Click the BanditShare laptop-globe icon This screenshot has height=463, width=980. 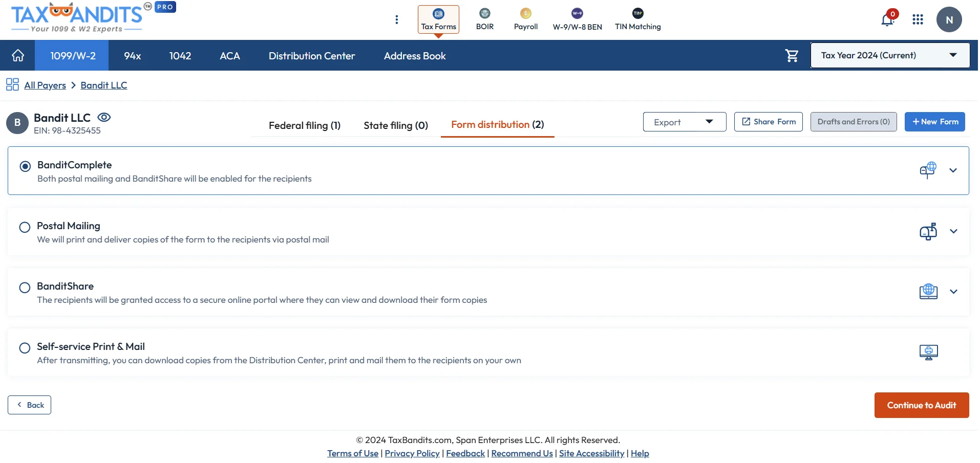pyautogui.click(x=928, y=292)
